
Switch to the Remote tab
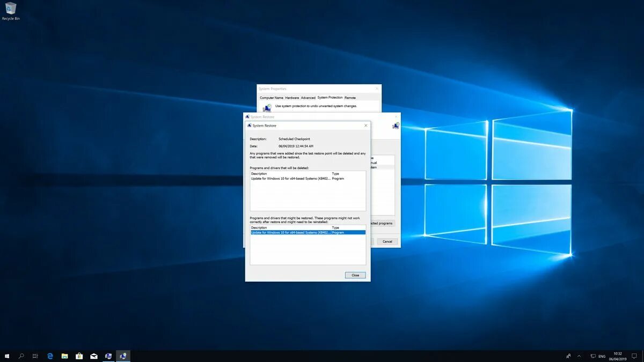point(350,98)
